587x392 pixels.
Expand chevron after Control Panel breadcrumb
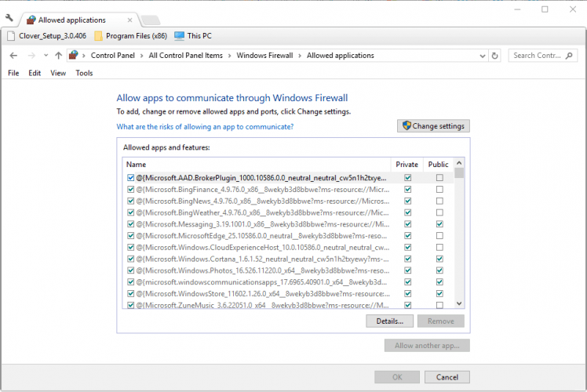[x=141, y=56]
